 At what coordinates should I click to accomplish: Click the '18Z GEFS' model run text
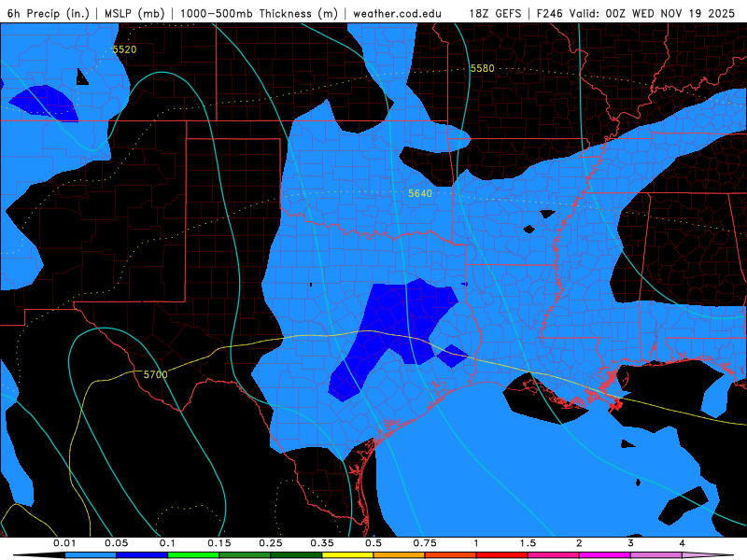495,13
